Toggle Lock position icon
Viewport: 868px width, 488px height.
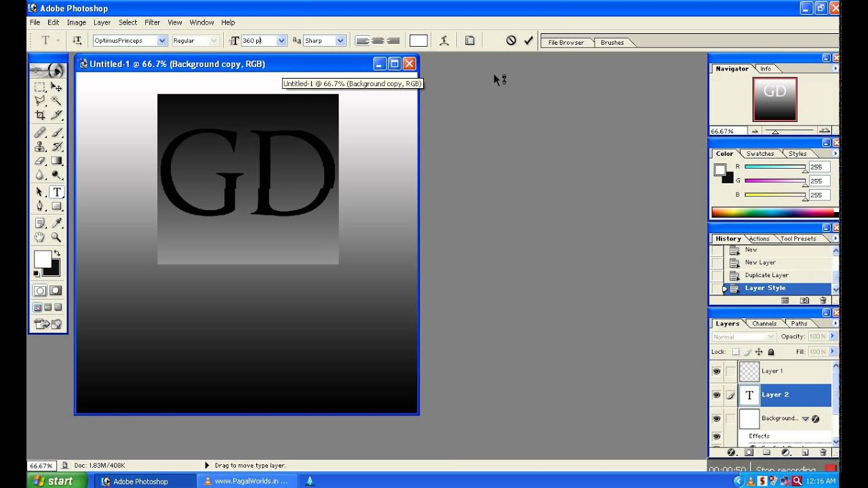click(x=759, y=352)
